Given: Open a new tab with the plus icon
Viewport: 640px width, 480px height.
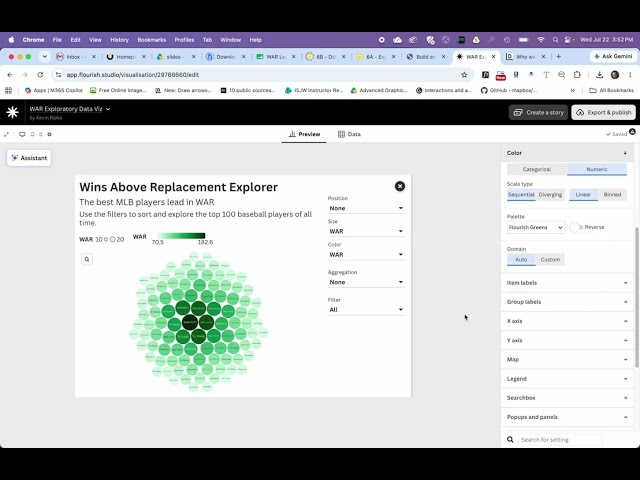Looking at the screenshot, I should 558,57.
